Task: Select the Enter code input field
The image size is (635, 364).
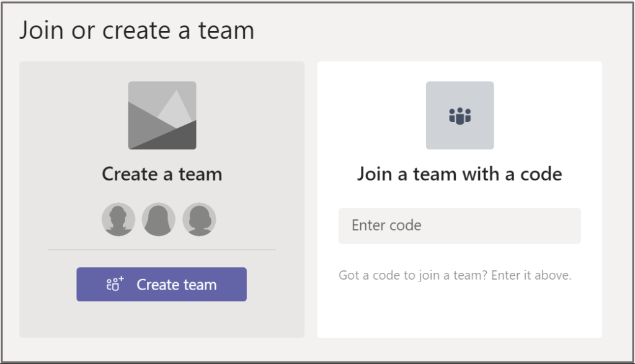Action: pyautogui.click(x=460, y=225)
